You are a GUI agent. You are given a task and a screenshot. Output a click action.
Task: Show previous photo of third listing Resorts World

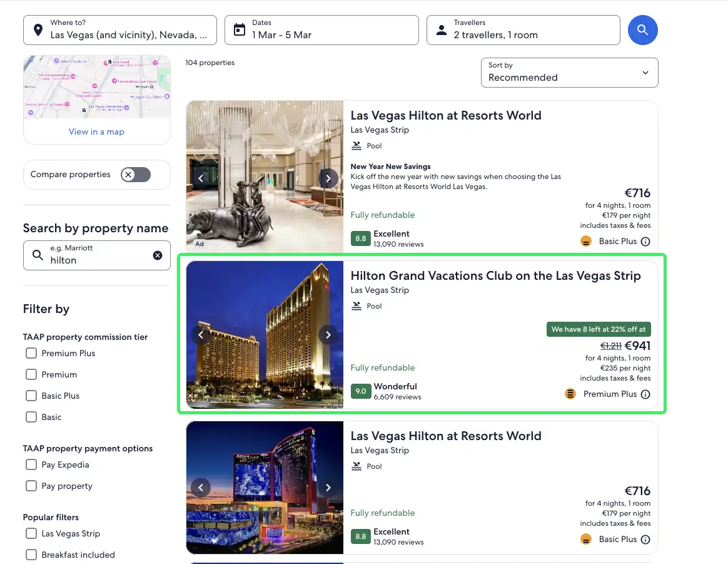[x=201, y=488]
